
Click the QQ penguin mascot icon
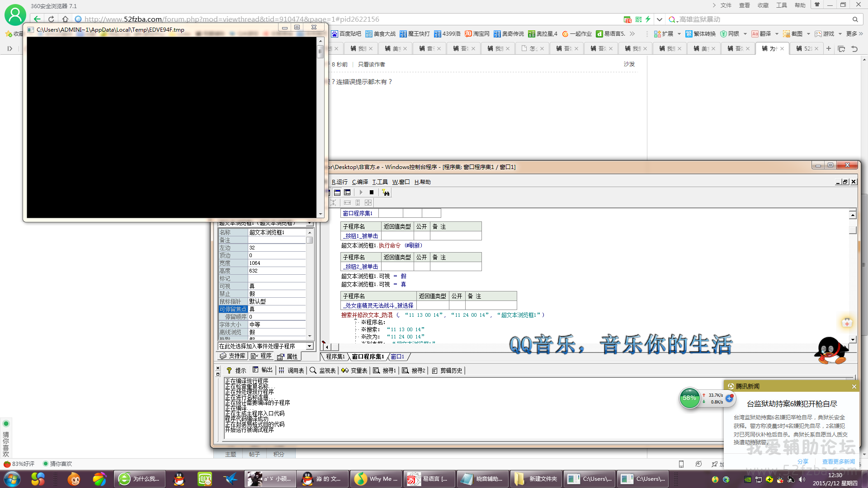(x=831, y=350)
